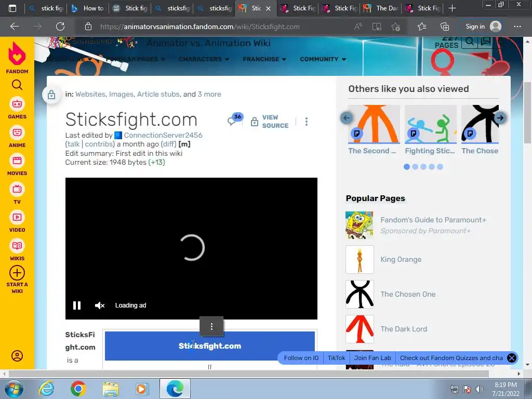532x399 pixels.
Task: Pause the video ad
Action: tap(77, 305)
